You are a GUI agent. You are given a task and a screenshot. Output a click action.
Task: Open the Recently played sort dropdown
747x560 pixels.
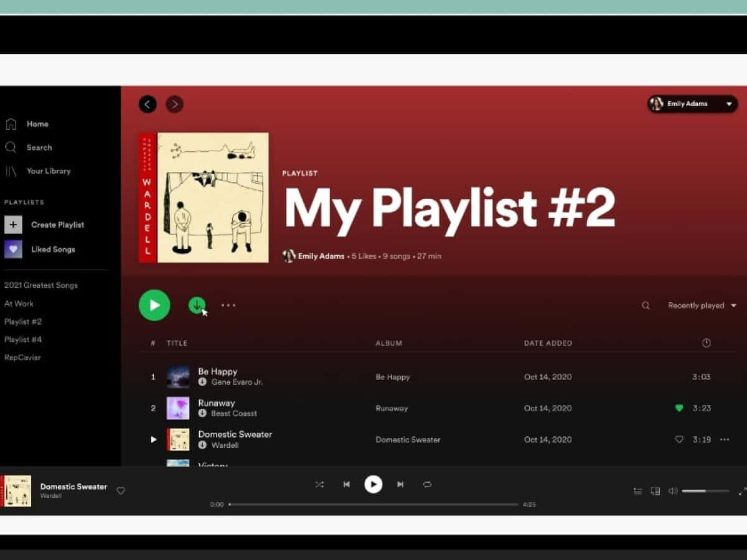(x=702, y=306)
